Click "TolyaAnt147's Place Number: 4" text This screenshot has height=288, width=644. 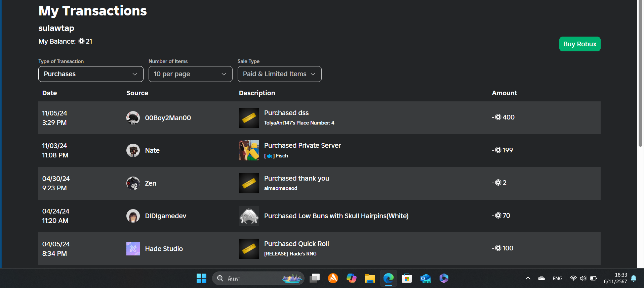click(299, 123)
